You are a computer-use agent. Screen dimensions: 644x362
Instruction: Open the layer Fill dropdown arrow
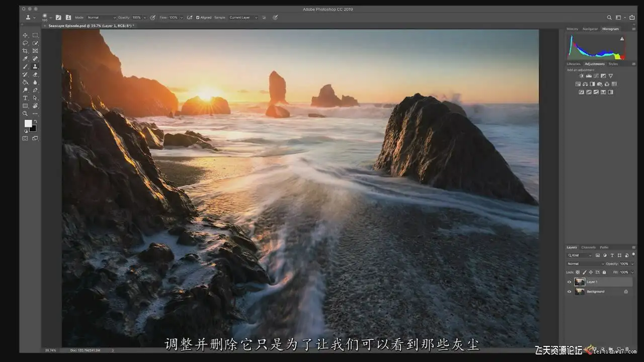pos(631,272)
